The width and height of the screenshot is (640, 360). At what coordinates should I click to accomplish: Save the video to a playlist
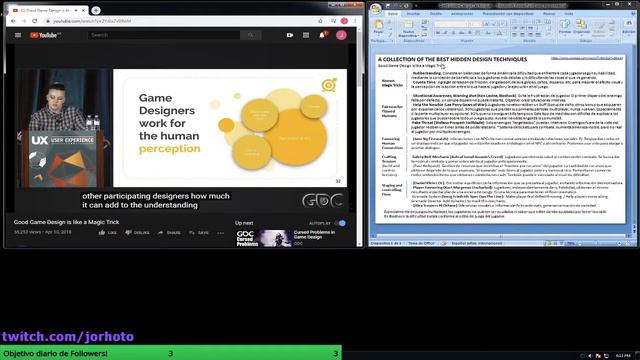[199, 233]
